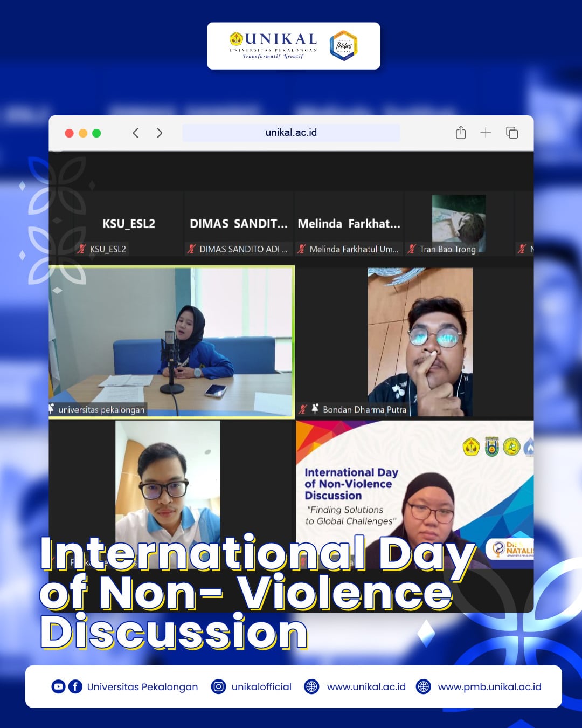
Task: Select the Melinda Farkhatul participant tile
Action: [x=349, y=224]
